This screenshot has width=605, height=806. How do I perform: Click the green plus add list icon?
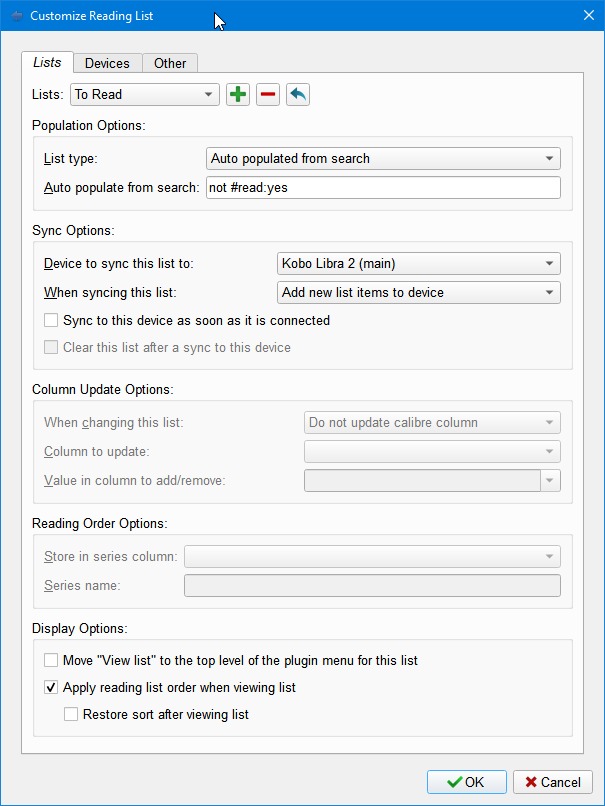tap(237, 95)
